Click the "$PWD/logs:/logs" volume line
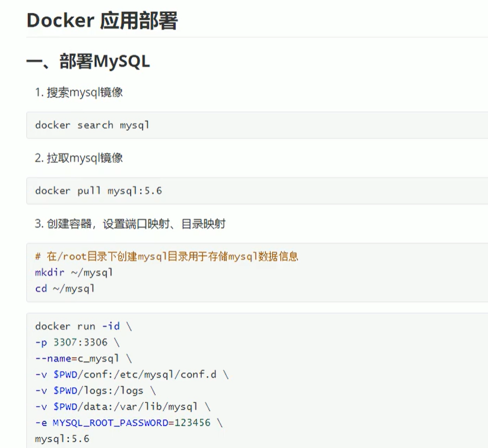This screenshot has width=488, height=448. click(95, 390)
